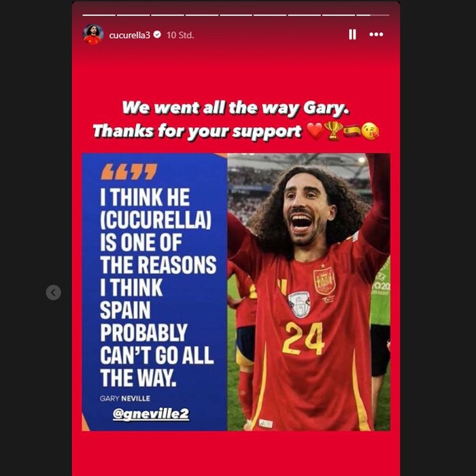Select the last story progress segment
Screen dimensions: 476x476
(x=373, y=15)
